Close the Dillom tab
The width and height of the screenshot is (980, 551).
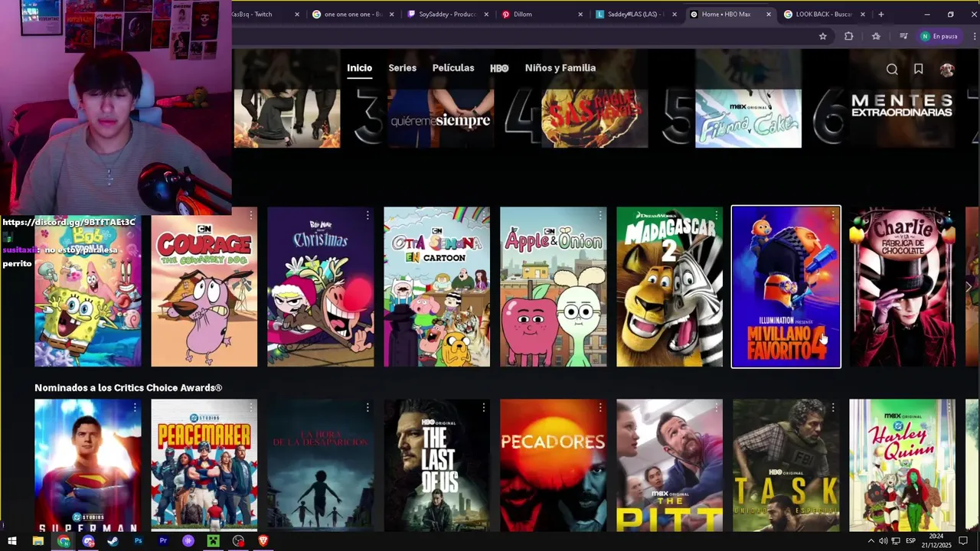[580, 14]
